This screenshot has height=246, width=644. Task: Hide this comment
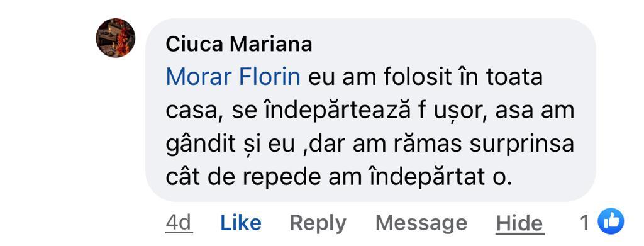[x=519, y=223]
